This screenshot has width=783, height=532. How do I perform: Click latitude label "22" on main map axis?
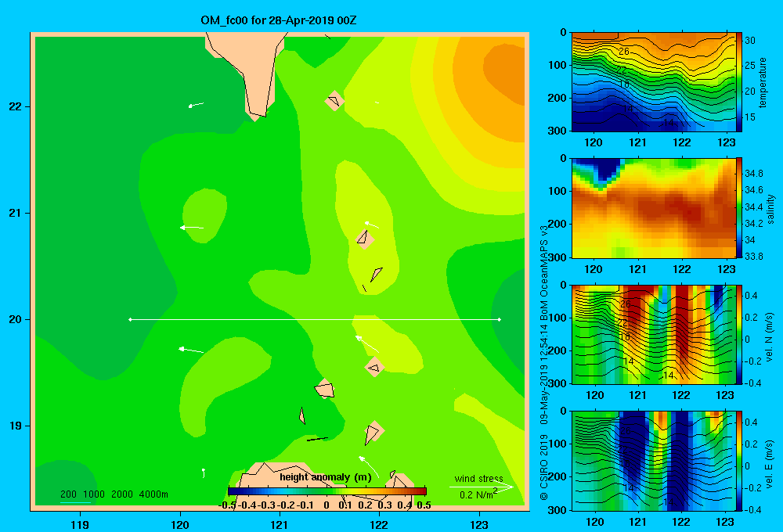[x=16, y=106]
